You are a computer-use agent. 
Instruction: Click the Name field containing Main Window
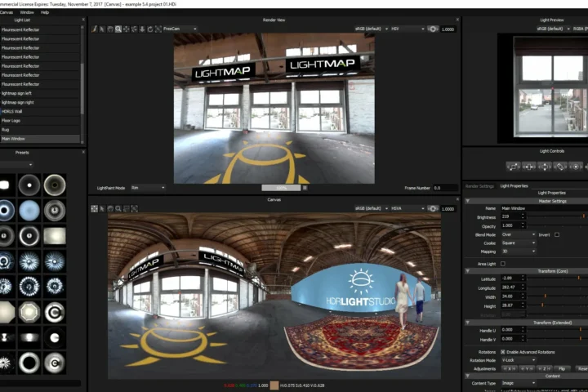[545, 208]
